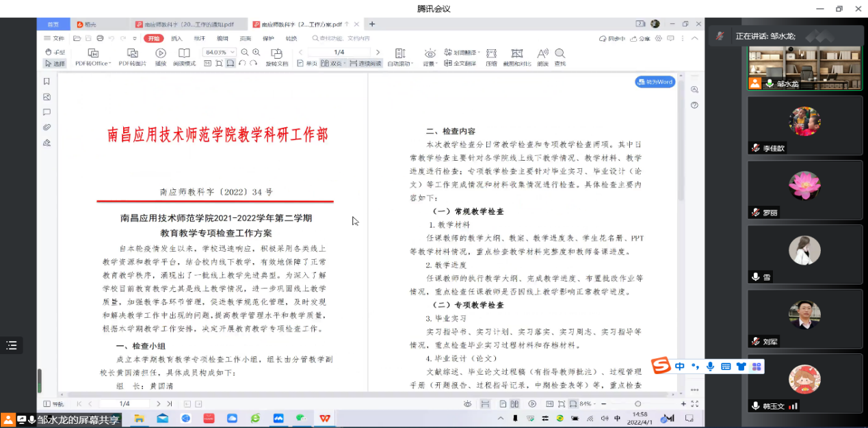Enable the 手型 hand tool
The width and height of the screenshot is (868, 428).
[55, 52]
